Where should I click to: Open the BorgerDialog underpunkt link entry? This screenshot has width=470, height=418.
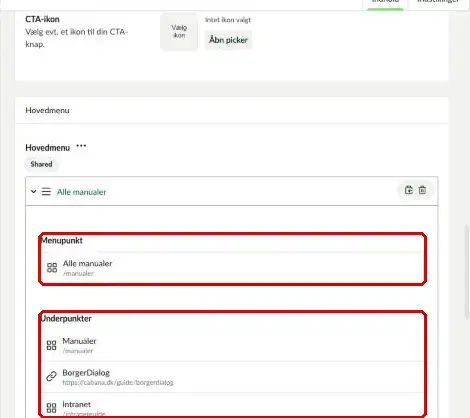click(232, 377)
